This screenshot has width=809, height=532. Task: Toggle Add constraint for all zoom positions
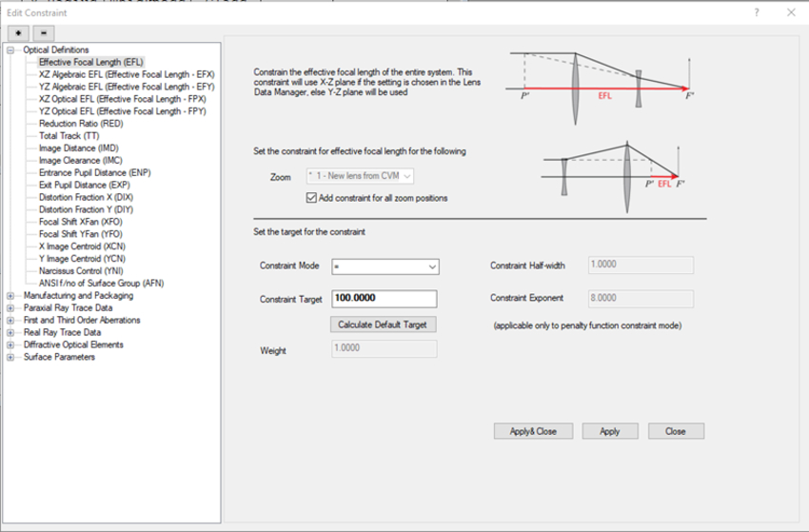tap(311, 198)
